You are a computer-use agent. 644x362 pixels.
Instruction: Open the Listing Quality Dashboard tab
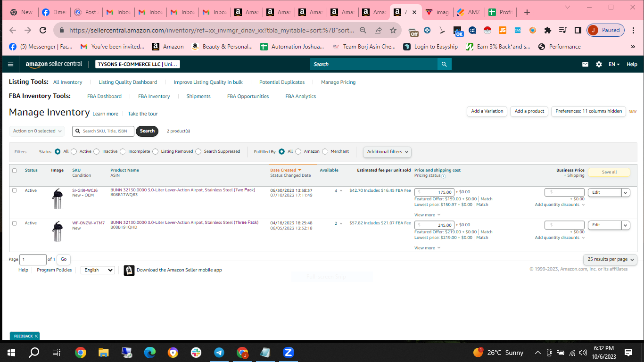click(x=128, y=82)
